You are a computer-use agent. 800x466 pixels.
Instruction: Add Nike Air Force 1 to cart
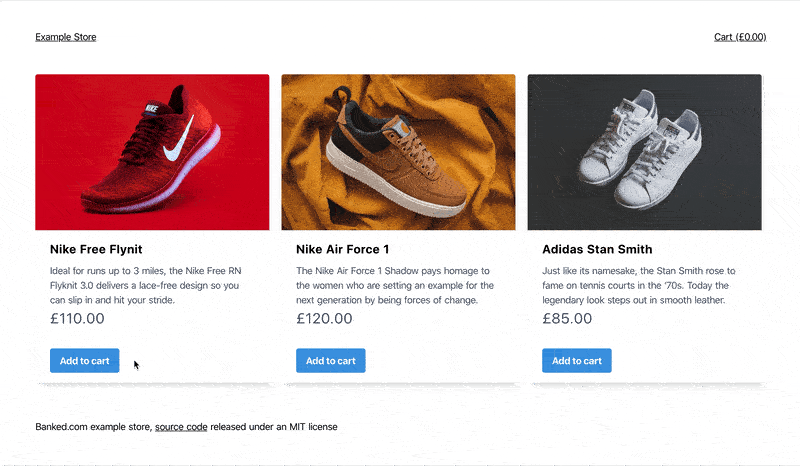[x=331, y=360]
